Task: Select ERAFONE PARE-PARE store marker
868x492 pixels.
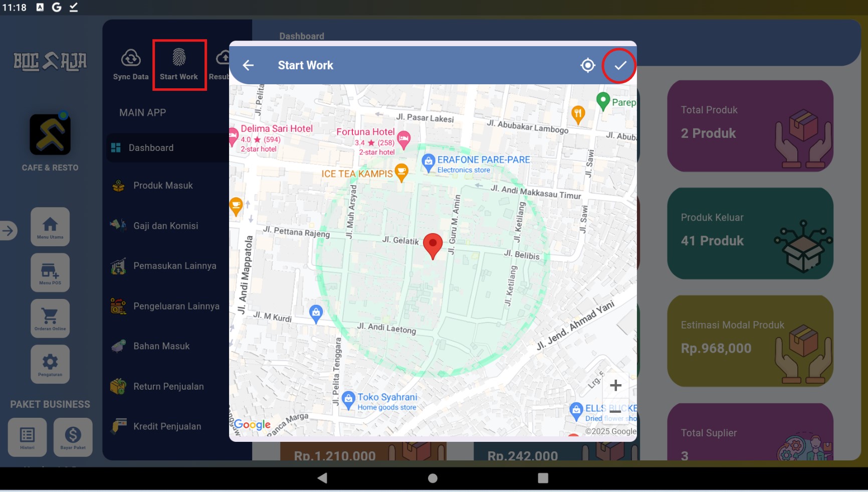Action: click(x=428, y=163)
